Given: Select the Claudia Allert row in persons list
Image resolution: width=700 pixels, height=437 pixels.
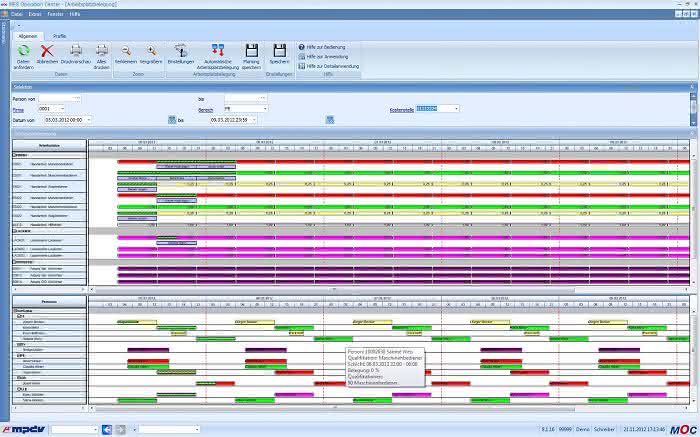Looking at the screenshot, I should (x=49, y=366).
